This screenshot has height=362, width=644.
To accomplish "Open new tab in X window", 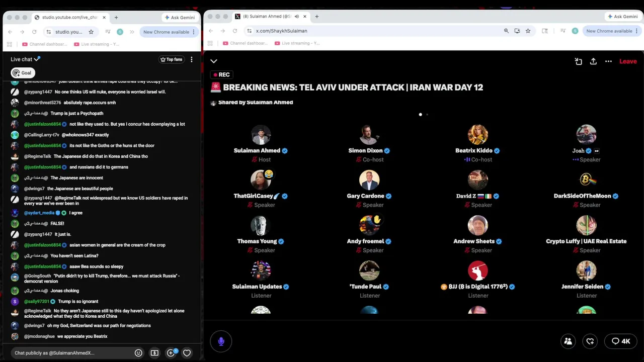I will click(316, 17).
